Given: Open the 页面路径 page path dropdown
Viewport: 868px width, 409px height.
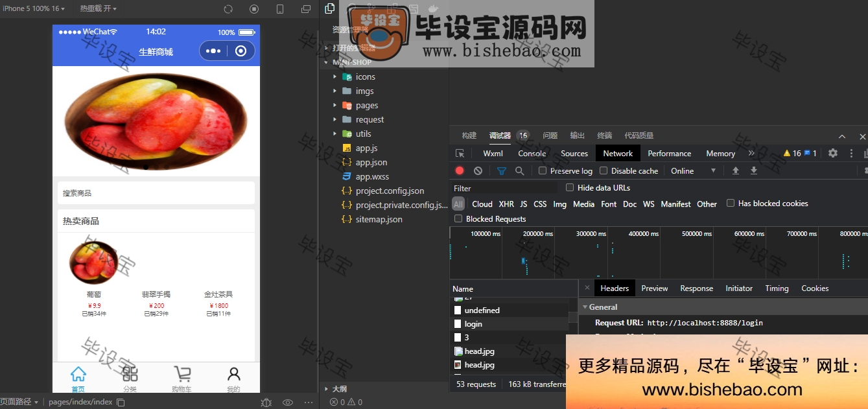Looking at the screenshot, I should click(19, 402).
